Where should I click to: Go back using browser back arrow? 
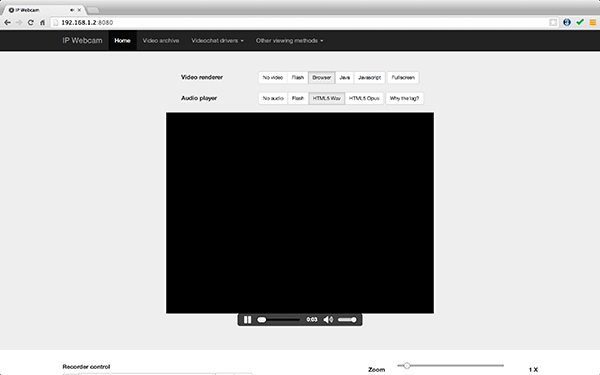[7, 23]
